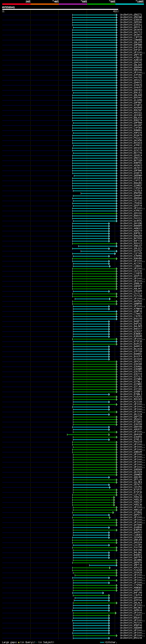Screen dimensions: 146x644
Task: Select label UniRef100_Q8L6A9
Action: coord(131,65)
